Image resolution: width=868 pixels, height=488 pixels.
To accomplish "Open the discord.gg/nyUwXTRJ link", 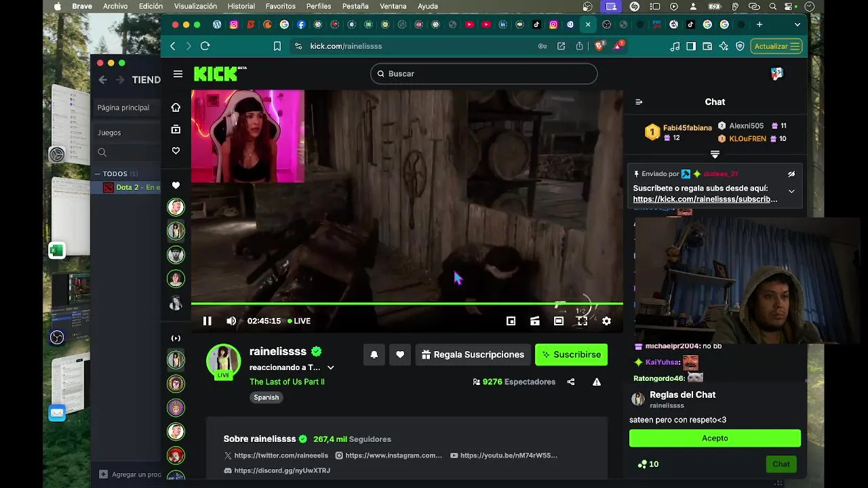I will [x=277, y=470].
